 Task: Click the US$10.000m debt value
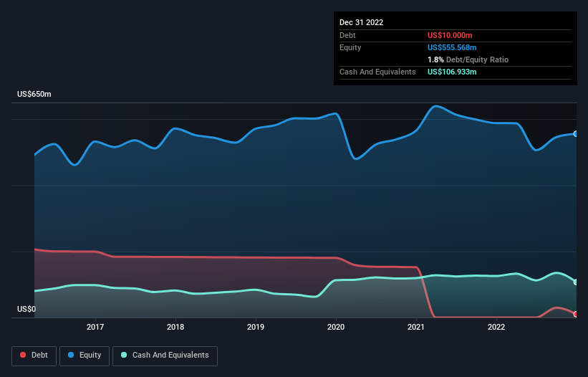(450, 35)
